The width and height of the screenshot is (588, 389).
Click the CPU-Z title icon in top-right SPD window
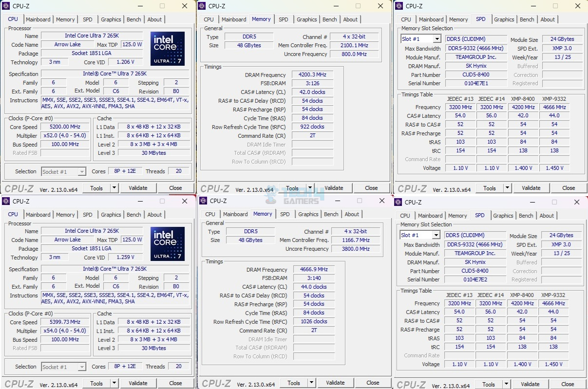(x=399, y=6)
